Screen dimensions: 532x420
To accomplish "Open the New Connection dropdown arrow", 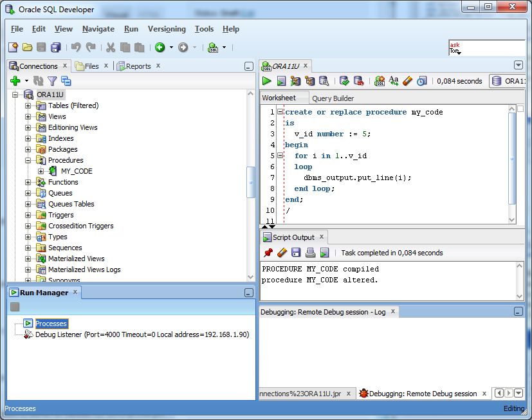I will [26, 81].
